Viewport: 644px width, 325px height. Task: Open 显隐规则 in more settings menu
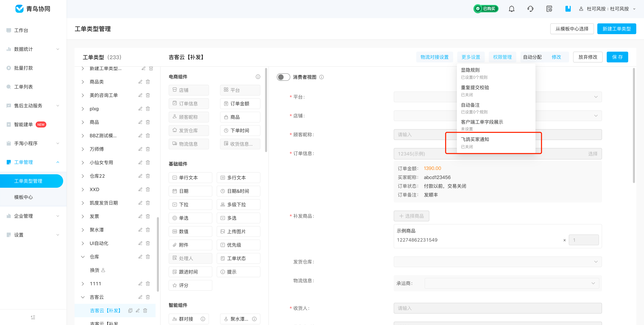(x=496, y=73)
